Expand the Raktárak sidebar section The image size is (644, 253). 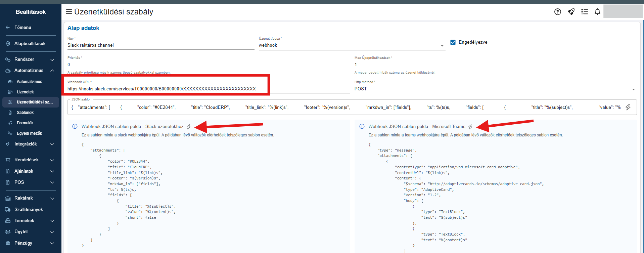pos(52,198)
